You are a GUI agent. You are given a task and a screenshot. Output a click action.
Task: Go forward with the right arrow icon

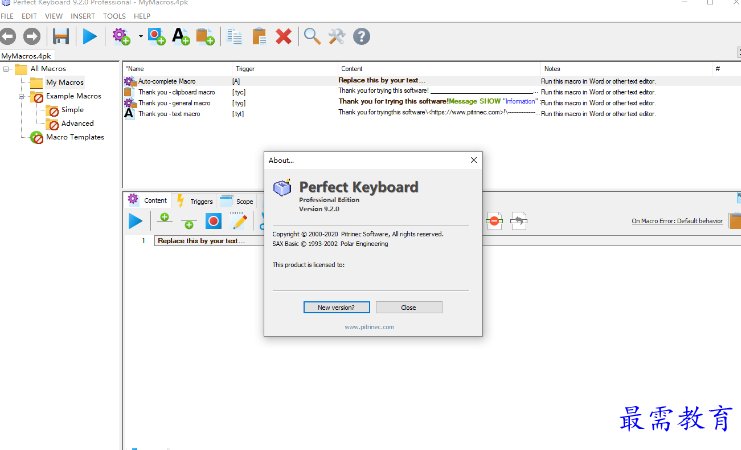pos(32,36)
